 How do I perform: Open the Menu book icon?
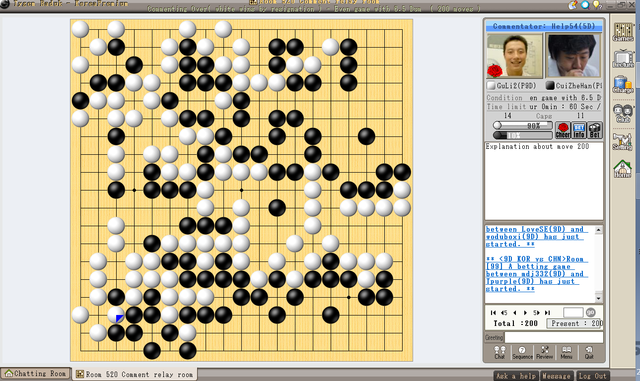[x=566, y=352]
